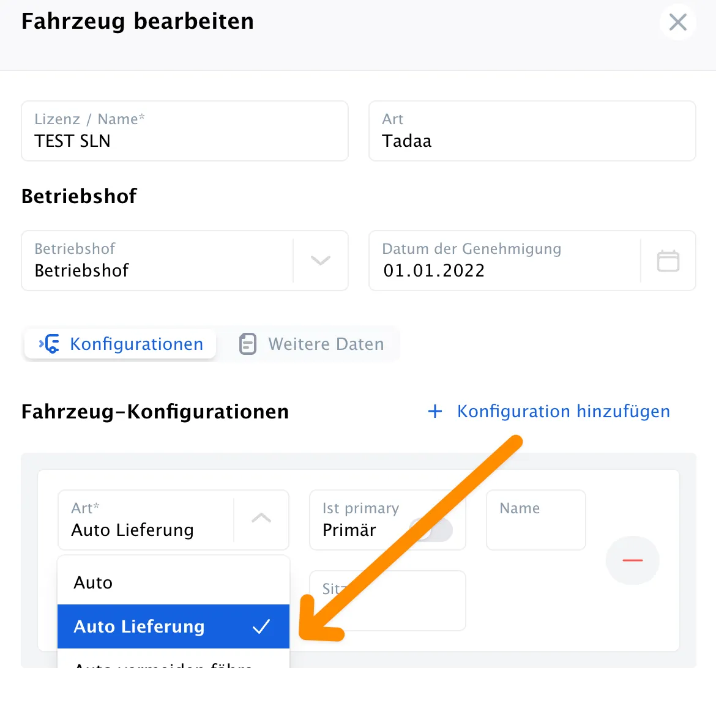Remove configuration with red minus icon
Screen dimensions: 716x728
click(x=632, y=560)
